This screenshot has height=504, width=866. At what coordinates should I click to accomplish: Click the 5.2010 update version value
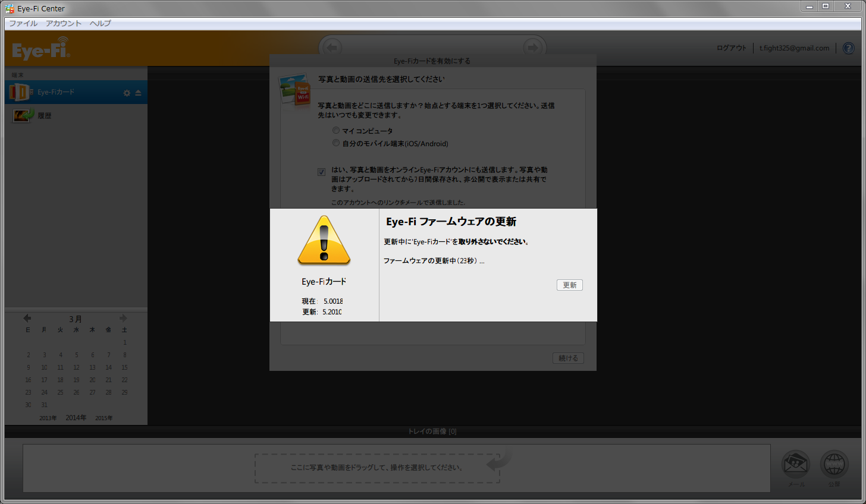332,312
